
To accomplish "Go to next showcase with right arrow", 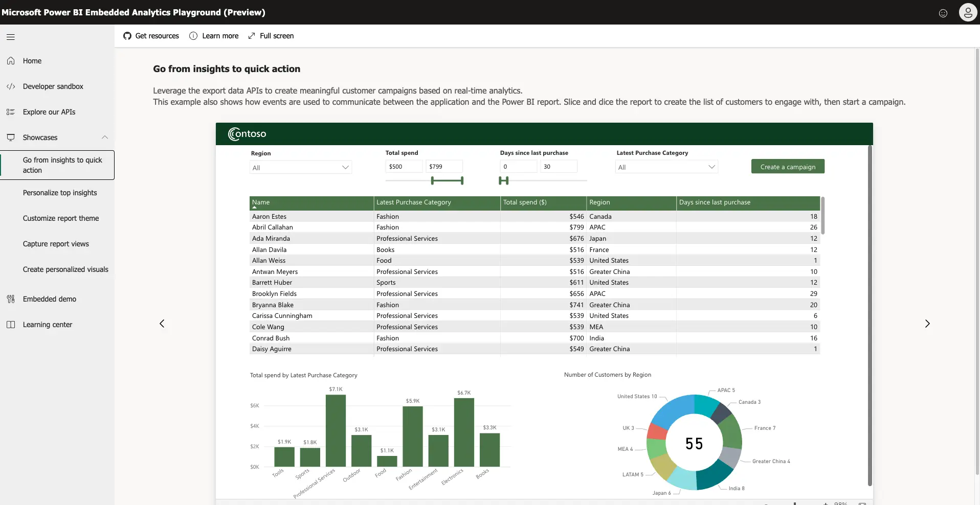I will tap(927, 324).
